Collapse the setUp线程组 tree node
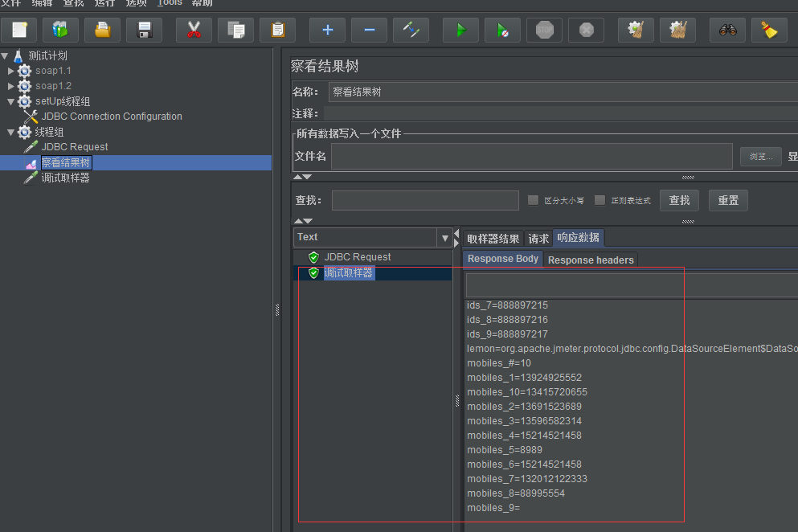The height and width of the screenshot is (532, 798). [11, 101]
